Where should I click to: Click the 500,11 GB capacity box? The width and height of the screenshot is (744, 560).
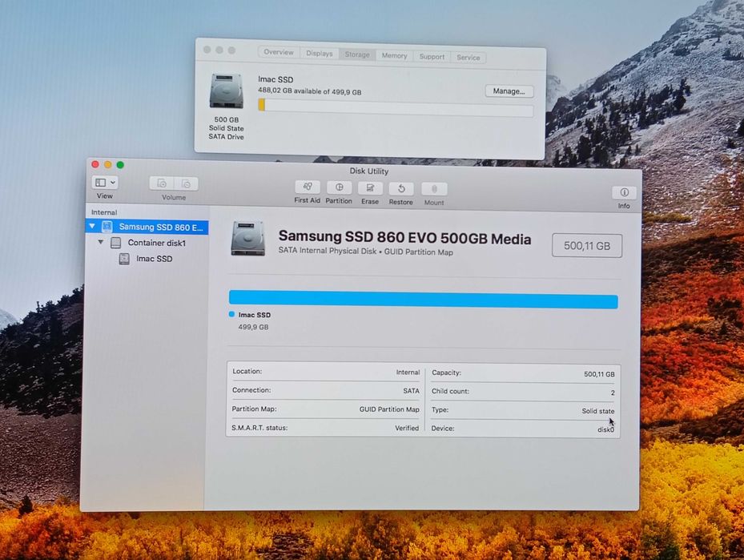pyautogui.click(x=587, y=245)
